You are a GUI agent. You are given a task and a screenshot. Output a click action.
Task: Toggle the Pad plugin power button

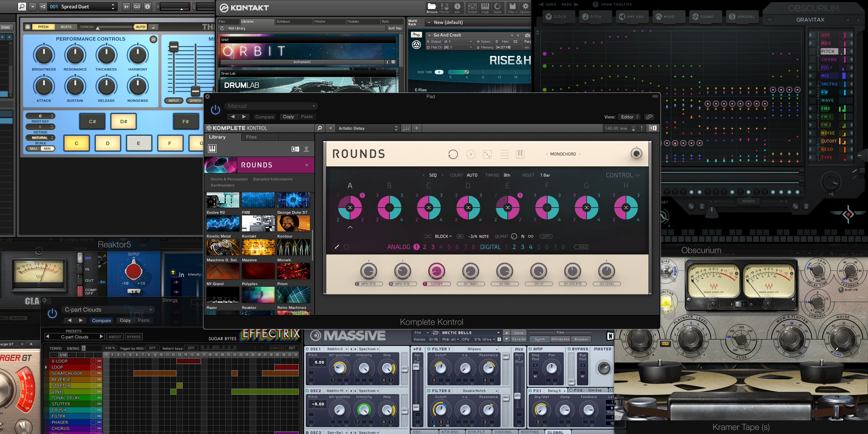pyautogui.click(x=215, y=110)
